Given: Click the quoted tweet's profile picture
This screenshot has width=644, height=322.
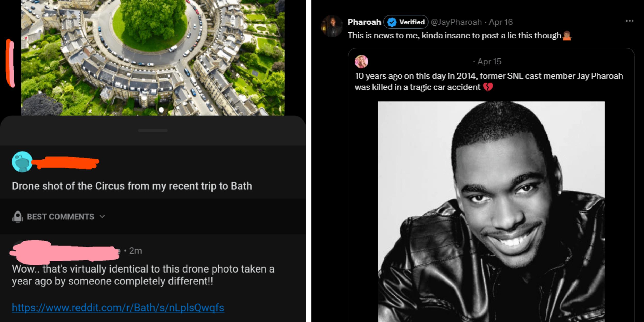Looking at the screenshot, I should click(361, 61).
